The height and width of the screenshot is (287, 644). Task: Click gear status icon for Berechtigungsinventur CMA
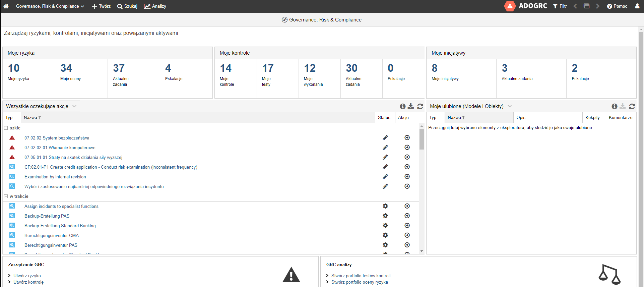385,235
